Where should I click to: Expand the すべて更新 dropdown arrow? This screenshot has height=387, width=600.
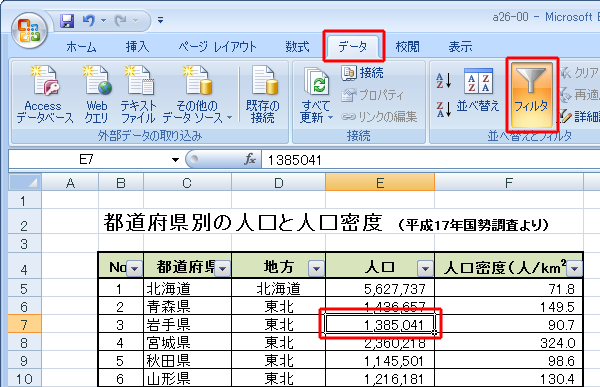coord(330,118)
